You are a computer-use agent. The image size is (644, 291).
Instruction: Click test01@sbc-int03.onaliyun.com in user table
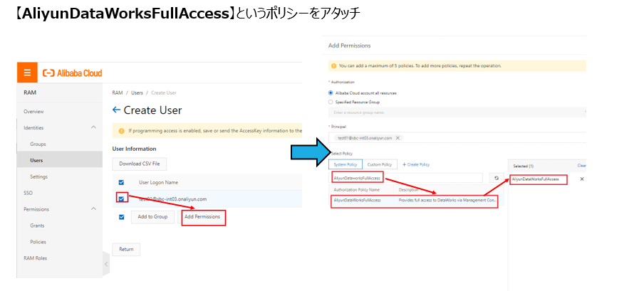pyautogui.click(x=173, y=199)
